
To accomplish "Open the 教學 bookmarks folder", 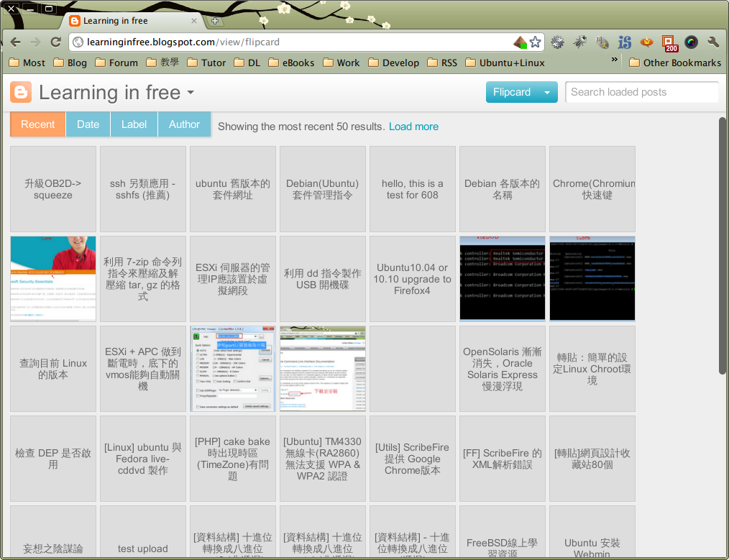I will click(x=162, y=63).
